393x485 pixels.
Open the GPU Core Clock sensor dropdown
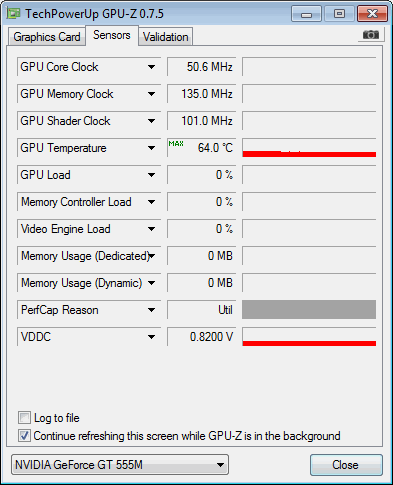coord(152,67)
